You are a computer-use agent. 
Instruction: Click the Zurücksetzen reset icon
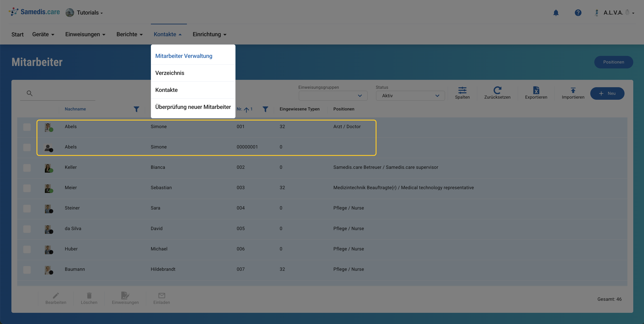pyautogui.click(x=497, y=90)
